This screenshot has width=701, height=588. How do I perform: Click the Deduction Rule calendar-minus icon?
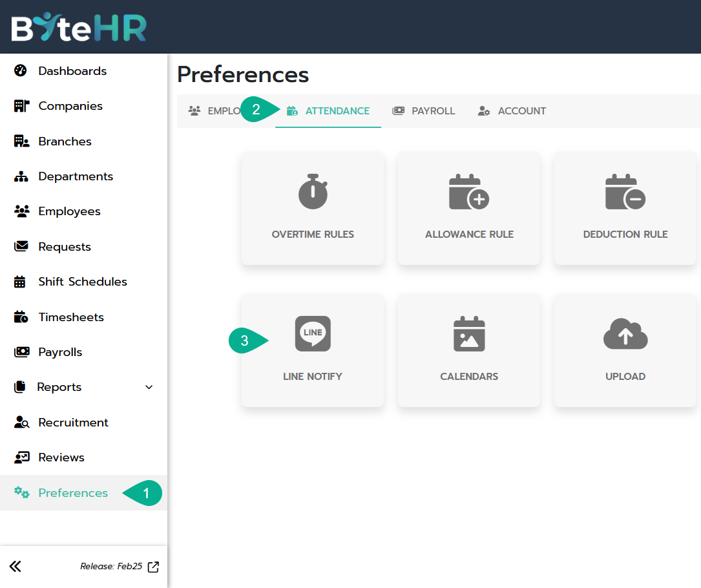625,191
